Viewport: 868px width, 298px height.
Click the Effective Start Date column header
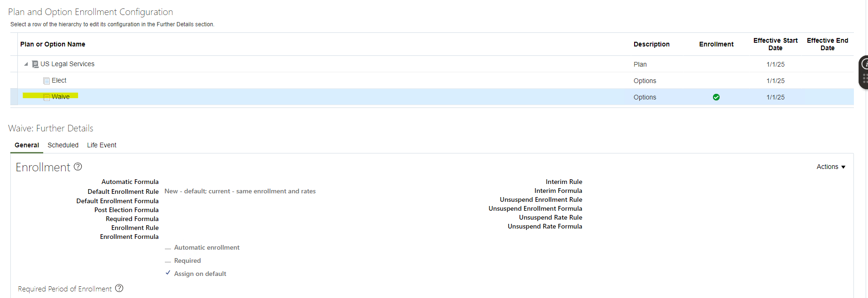pyautogui.click(x=775, y=44)
